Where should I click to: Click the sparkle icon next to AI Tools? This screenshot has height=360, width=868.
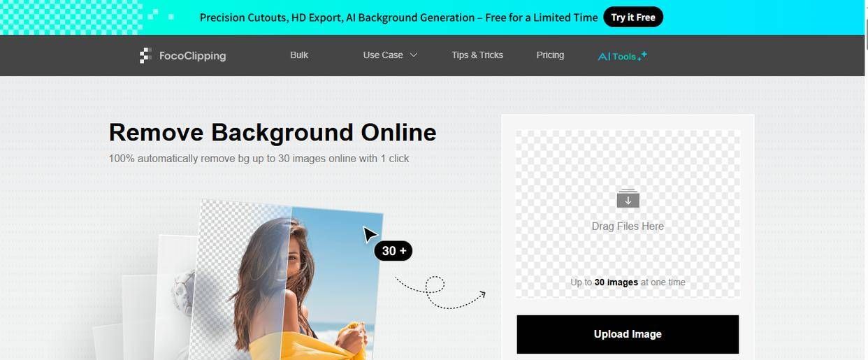pos(642,56)
